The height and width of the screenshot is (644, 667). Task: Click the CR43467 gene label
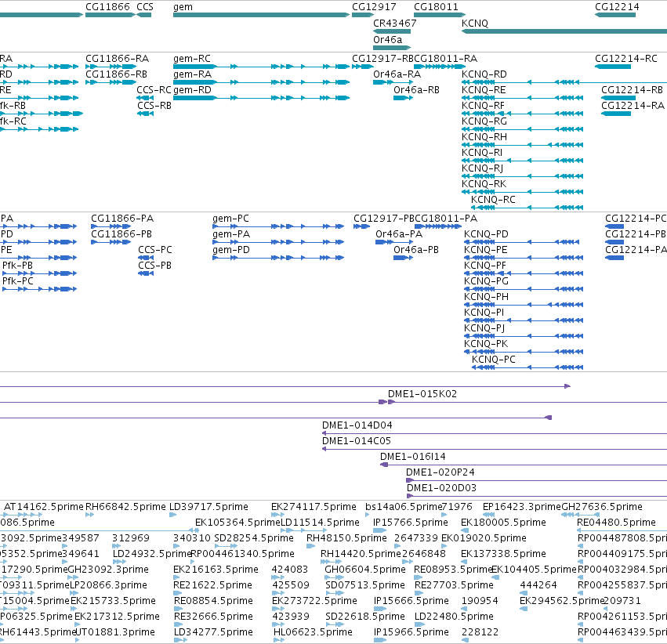395,24
